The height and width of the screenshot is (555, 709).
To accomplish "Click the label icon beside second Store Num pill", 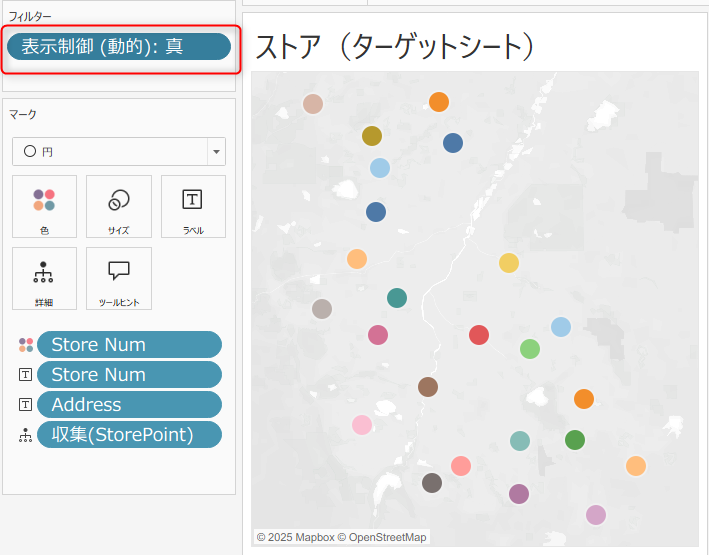I will (25, 375).
